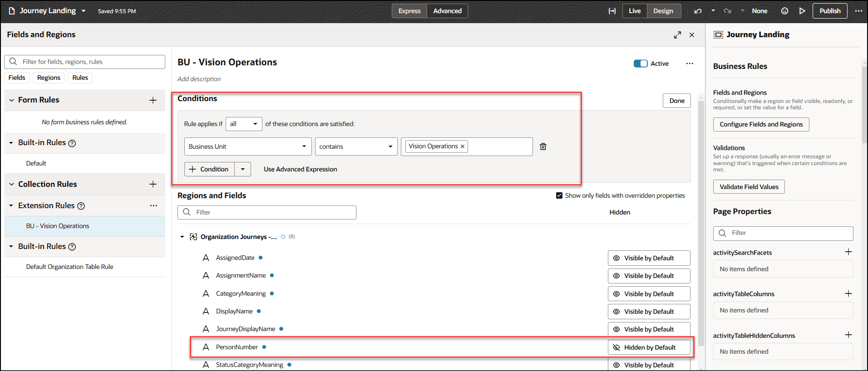The width and height of the screenshot is (868, 371).
Task: Collapse the Organization Journeys region
Action: pyautogui.click(x=182, y=237)
